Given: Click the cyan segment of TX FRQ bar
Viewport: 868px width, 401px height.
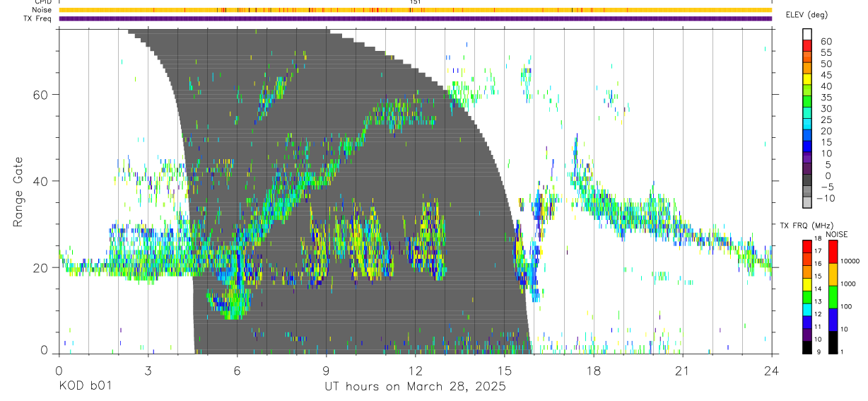Looking at the screenshot, I should coord(807,310).
